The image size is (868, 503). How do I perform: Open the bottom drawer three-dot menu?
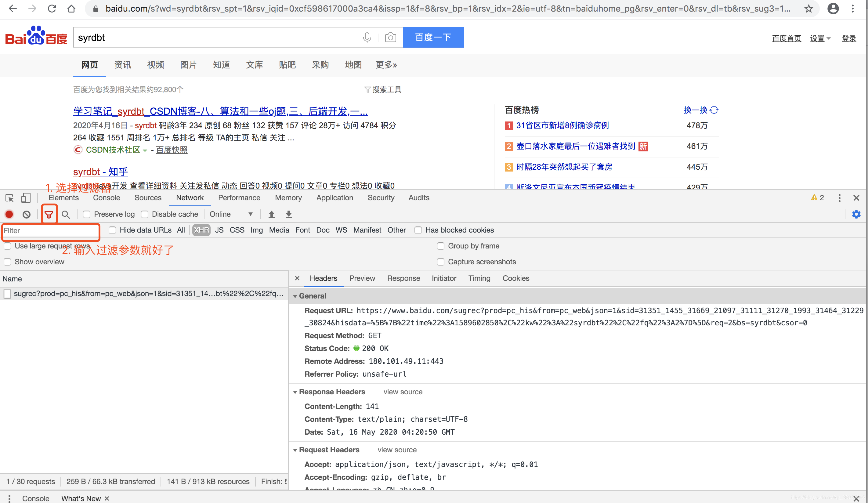coord(9,498)
